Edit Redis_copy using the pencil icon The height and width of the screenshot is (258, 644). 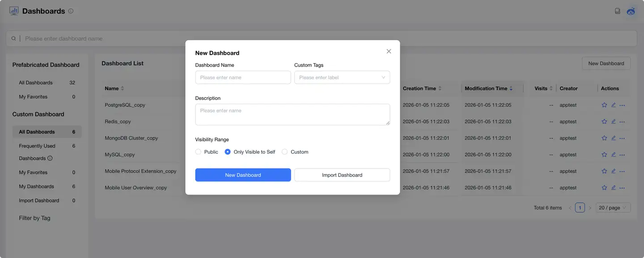coord(613,121)
